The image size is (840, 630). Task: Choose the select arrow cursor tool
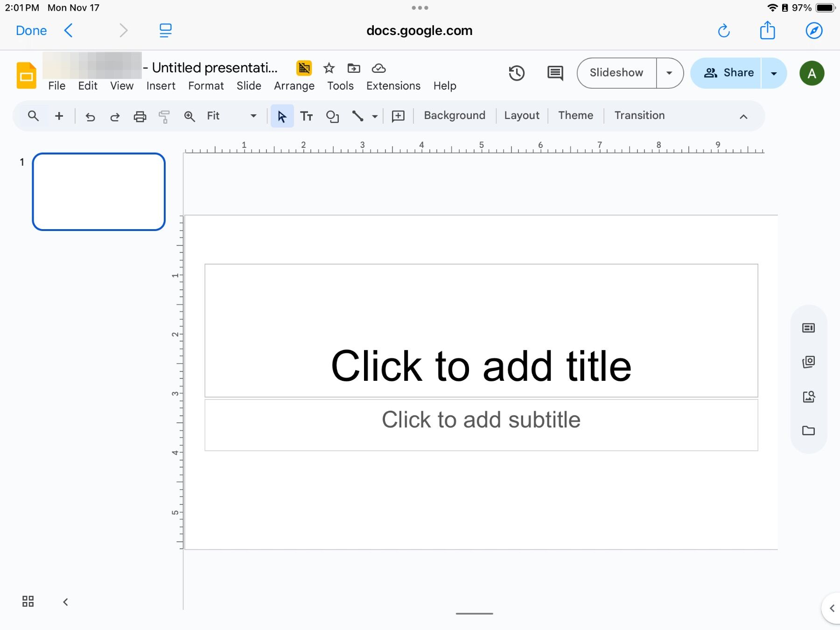click(282, 116)
